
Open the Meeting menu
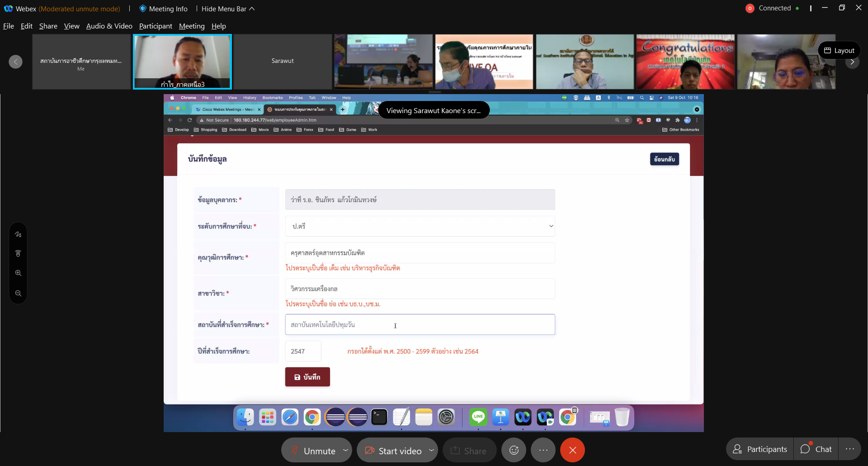pyautogui.click(x=192, y=26)
